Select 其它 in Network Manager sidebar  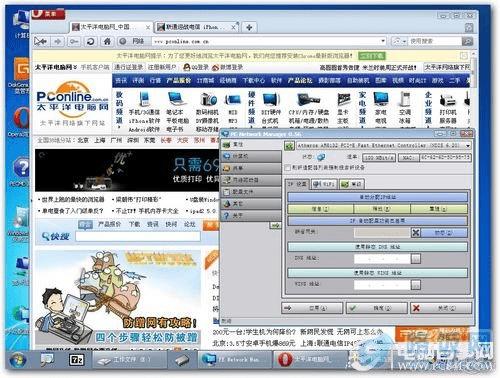point(251,204)
